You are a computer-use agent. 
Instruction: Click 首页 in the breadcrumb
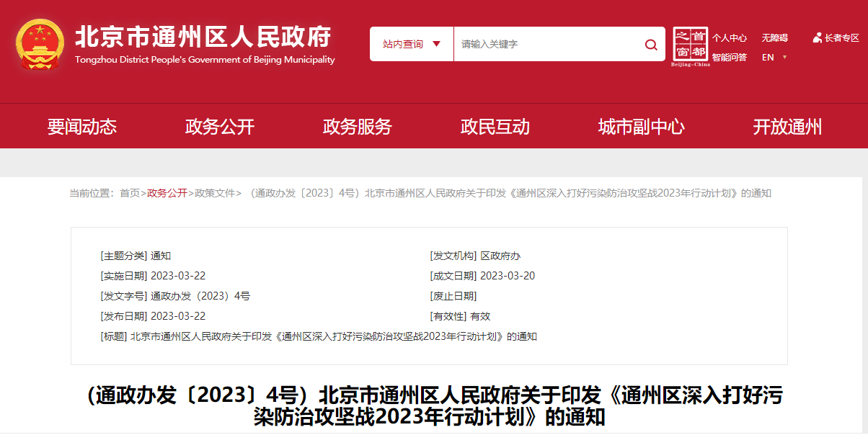coord(130,193)
